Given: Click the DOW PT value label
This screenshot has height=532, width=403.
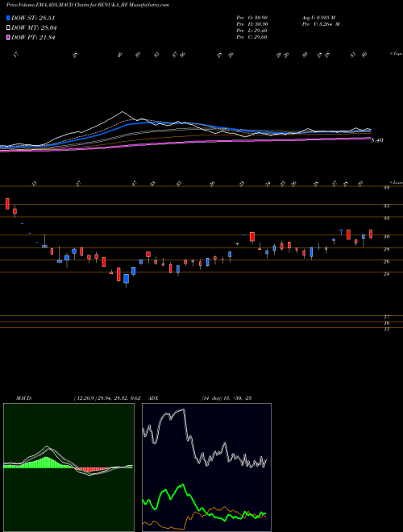Looking at the screenshot, I should [33, 37].
